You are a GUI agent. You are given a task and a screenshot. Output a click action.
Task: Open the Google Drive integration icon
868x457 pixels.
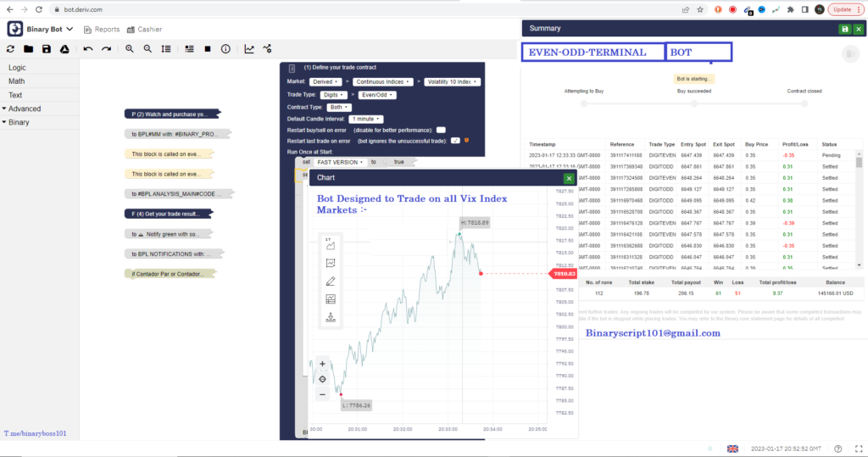64,49
